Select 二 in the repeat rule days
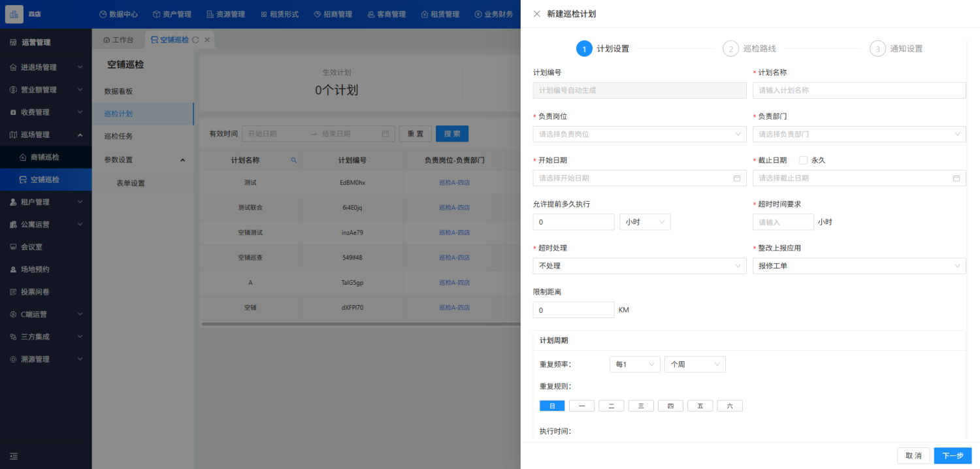 [612, 406]
